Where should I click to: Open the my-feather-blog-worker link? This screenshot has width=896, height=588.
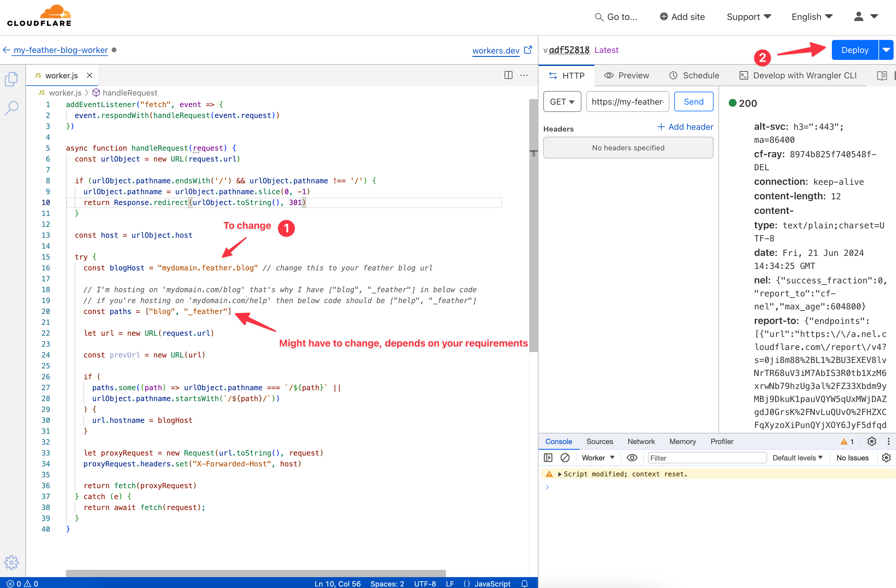60,50
